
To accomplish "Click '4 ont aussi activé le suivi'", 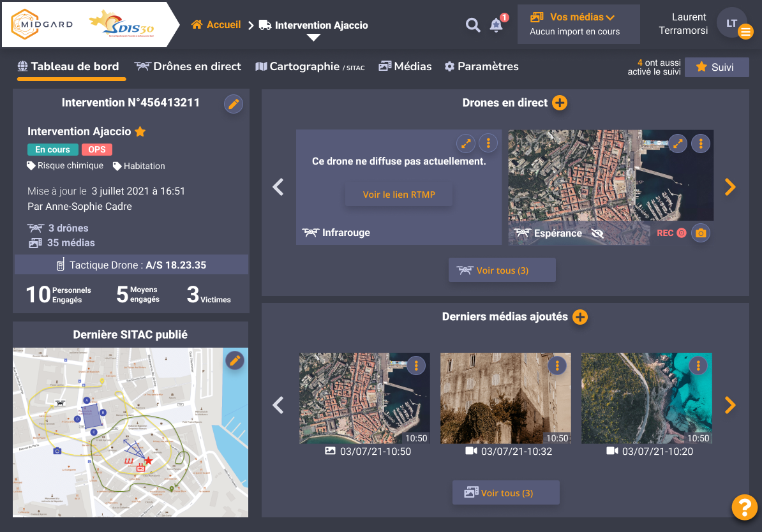I will (654, 67).
